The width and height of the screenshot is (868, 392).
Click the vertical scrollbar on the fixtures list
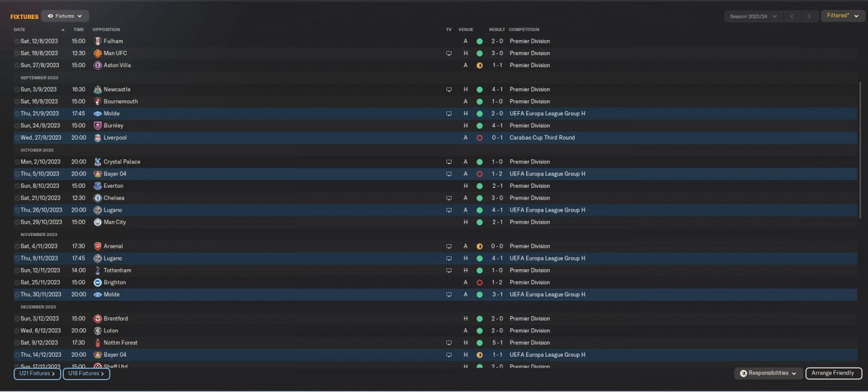click(861, 156)
